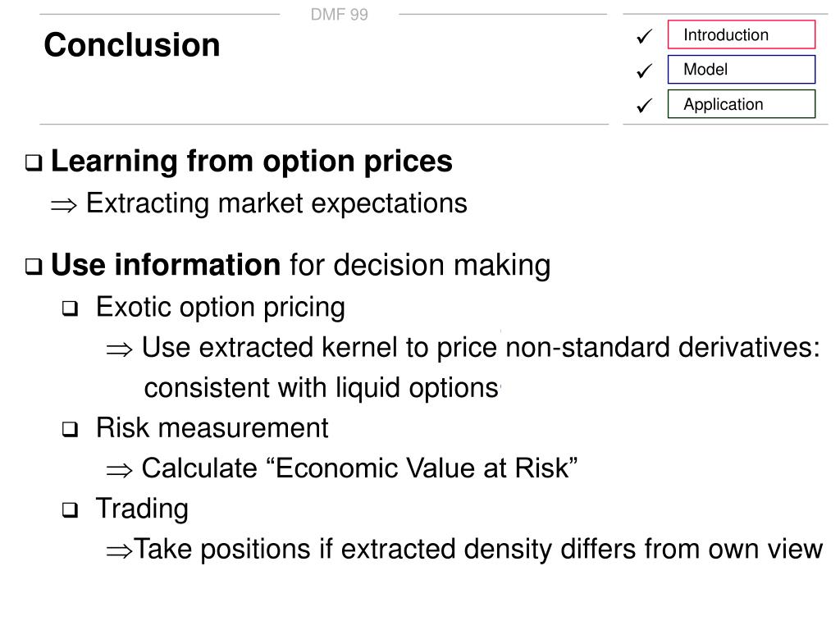Open the Application section box

click(x=742, y=104)
